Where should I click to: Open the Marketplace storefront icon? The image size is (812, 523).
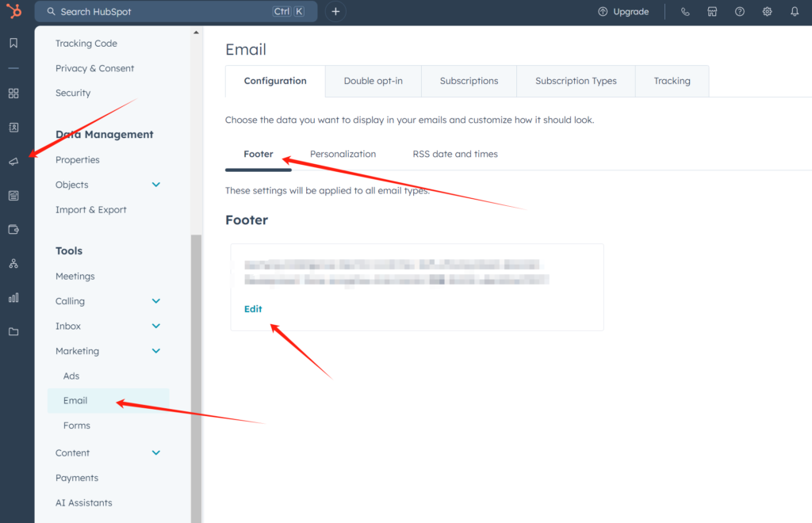point(712,12)
